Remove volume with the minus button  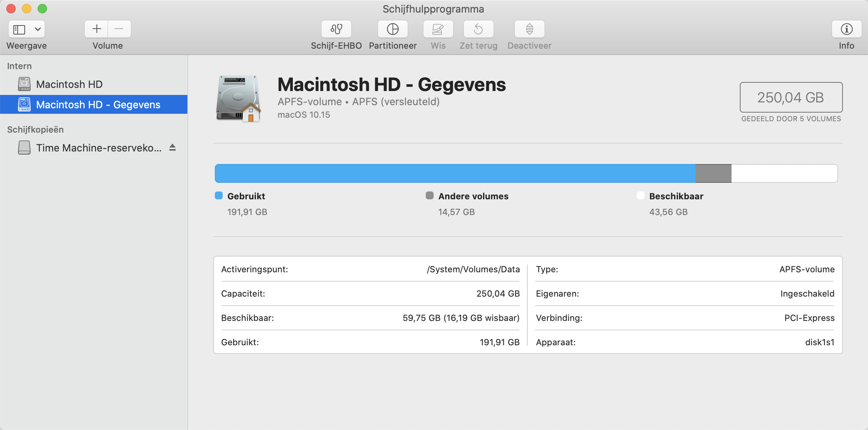(119, 29)
